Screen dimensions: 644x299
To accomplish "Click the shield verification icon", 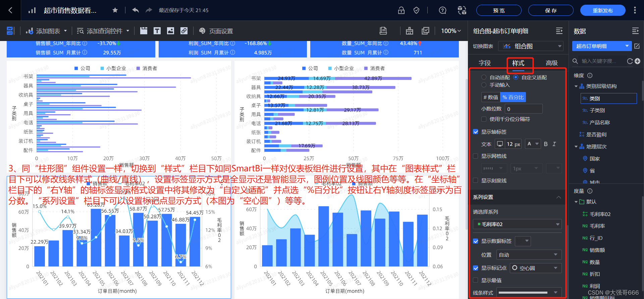I will click(416, 10).
